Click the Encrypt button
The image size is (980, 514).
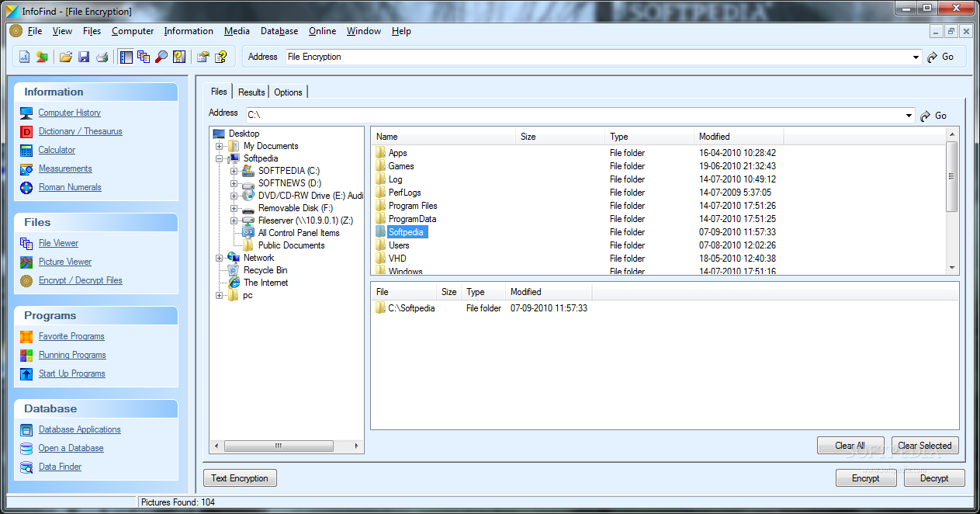(x=866, y=478)
